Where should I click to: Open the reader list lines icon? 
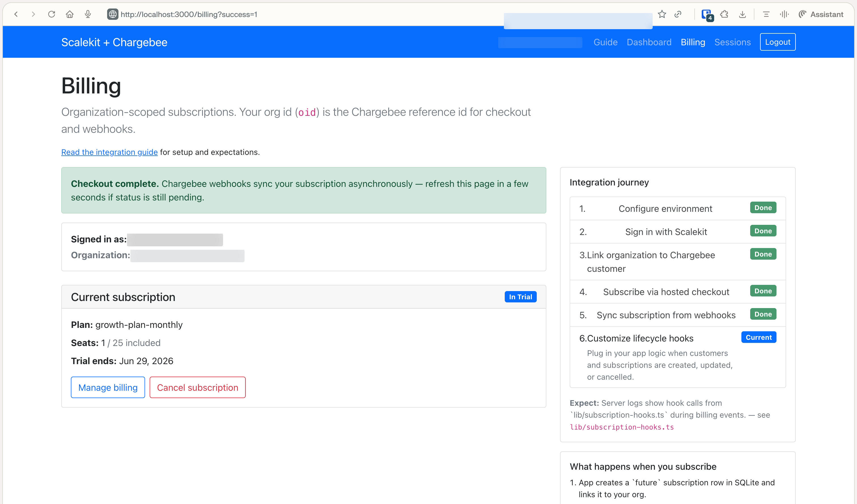tap(766, 14)
